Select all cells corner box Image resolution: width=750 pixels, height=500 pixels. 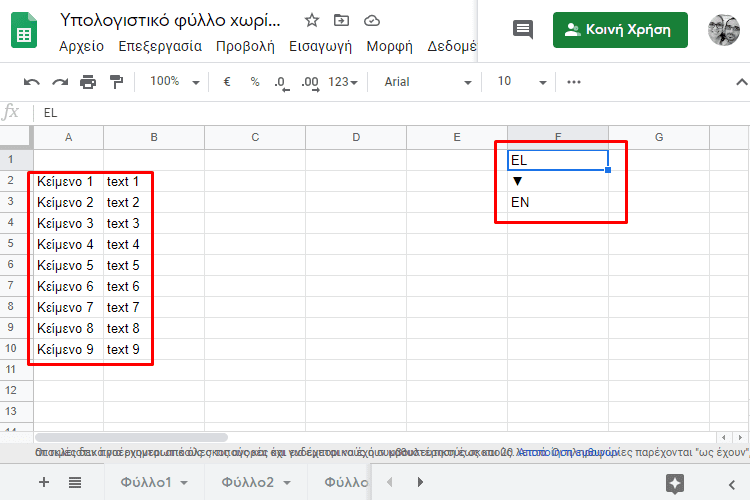tap(16, 138)
